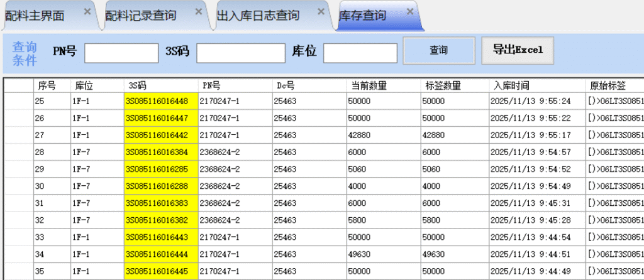
Task: Focus the PN号 input field
Action: coord(121,53)
